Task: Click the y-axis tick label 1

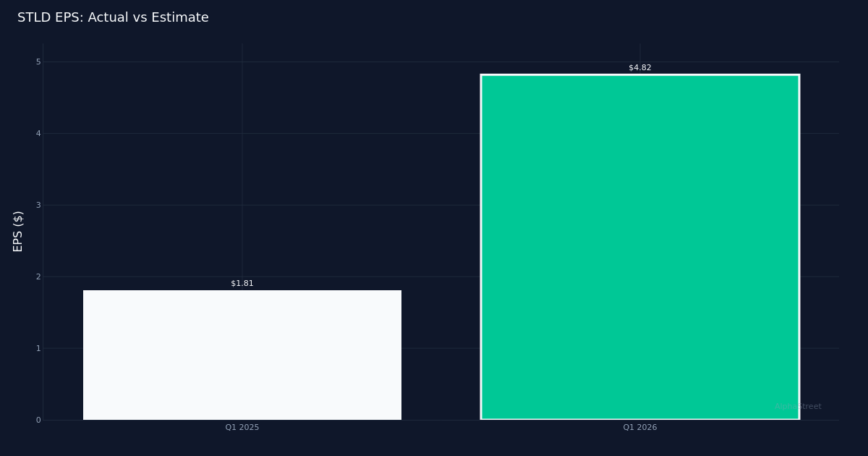Action: click(38, 348)
